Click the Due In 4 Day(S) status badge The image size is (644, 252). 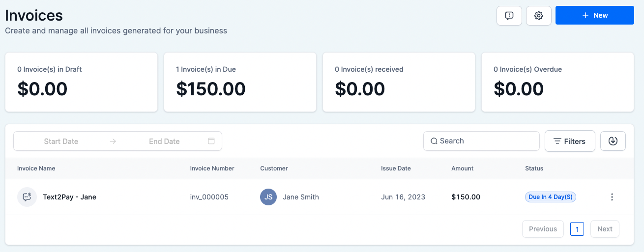click(551, 197)
